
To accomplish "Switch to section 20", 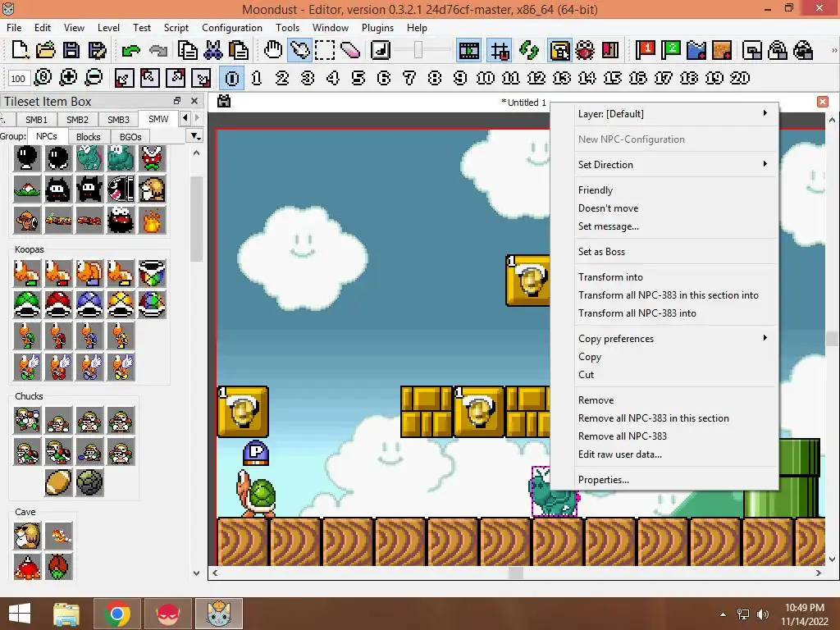I will [740, 78].
